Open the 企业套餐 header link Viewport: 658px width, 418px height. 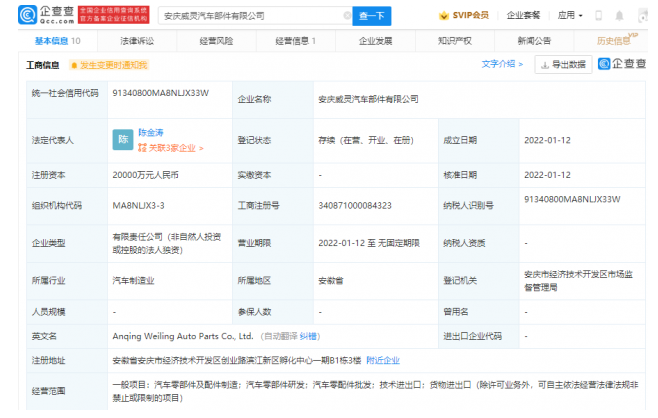523,16
